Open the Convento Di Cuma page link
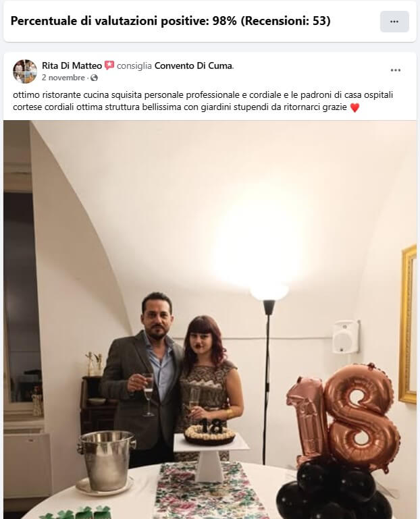Viewport: 420px width, 519px height. (193, 66)
